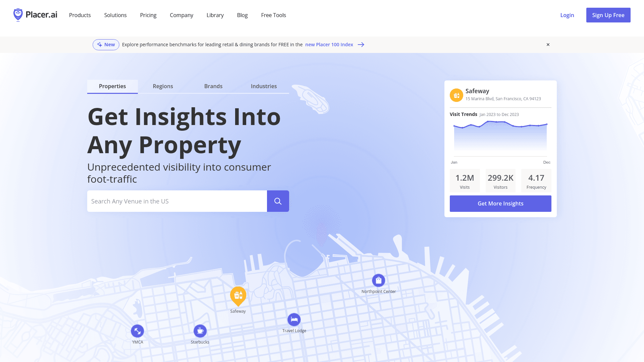Open the Company menu
Image resolution: width=644 pixels, height=362 pixels.
click(x=181, y=15)
